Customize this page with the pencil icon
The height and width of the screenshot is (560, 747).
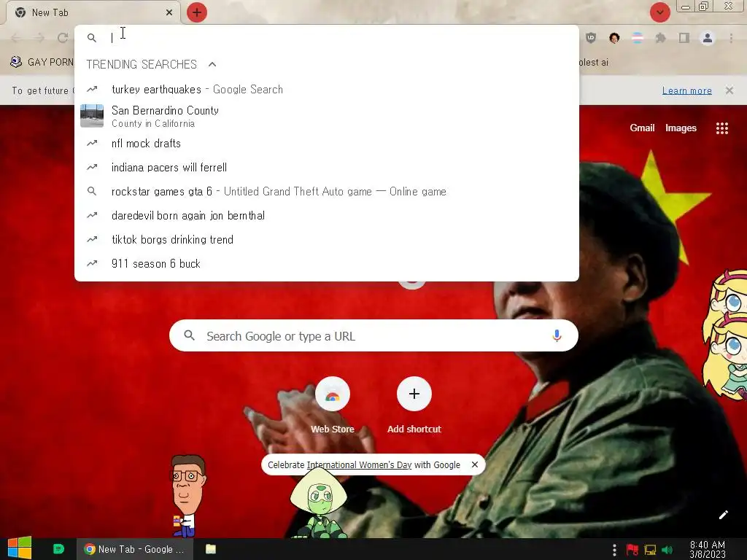pos(723,515)
